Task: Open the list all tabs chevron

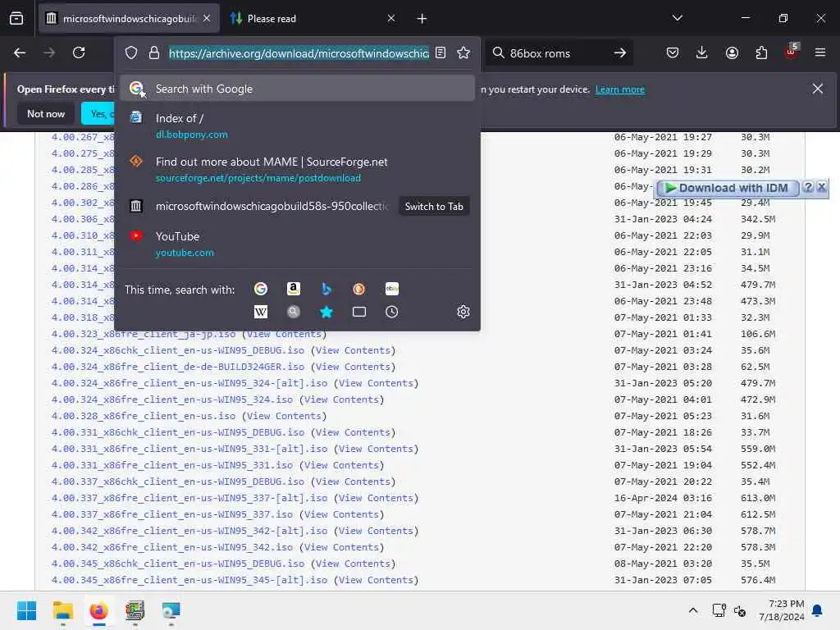Action: 677,18
